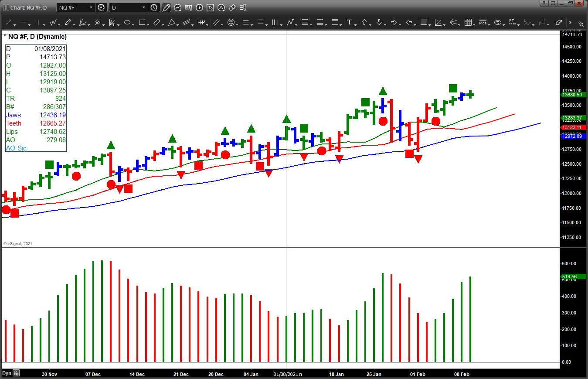Viewport: 588px width, 379px height.
Task: Open the symbol settings gear
Action: pyautogui.click(x=101, y=7)
